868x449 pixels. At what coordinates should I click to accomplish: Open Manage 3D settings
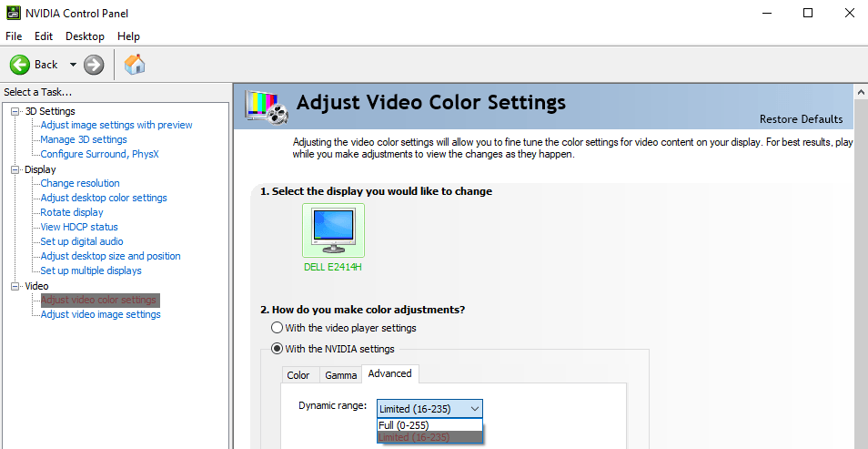84,139
